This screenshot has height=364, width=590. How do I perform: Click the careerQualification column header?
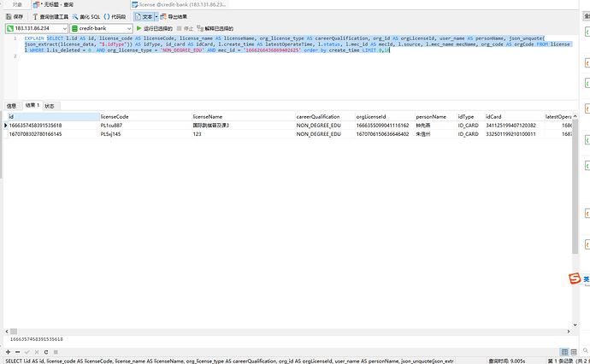click(x=325, y=116)
